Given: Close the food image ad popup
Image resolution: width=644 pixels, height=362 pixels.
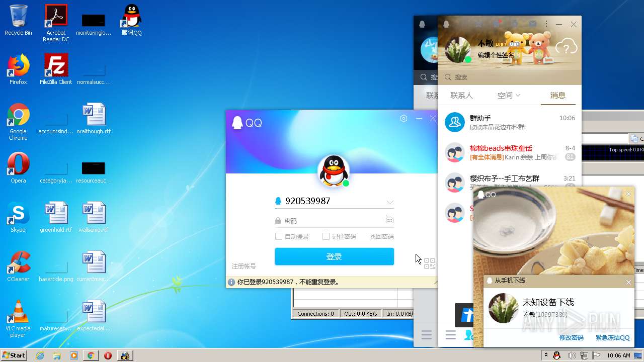Looking at the screenshot, I should click(x=628, y=194).
